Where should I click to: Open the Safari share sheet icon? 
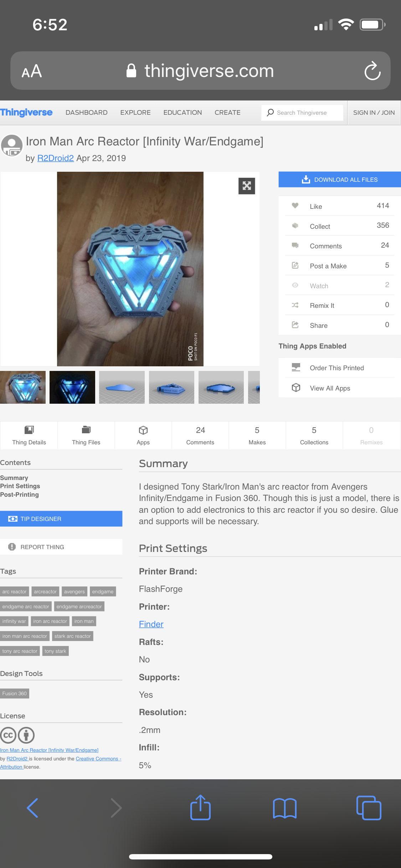coord(200,807)
